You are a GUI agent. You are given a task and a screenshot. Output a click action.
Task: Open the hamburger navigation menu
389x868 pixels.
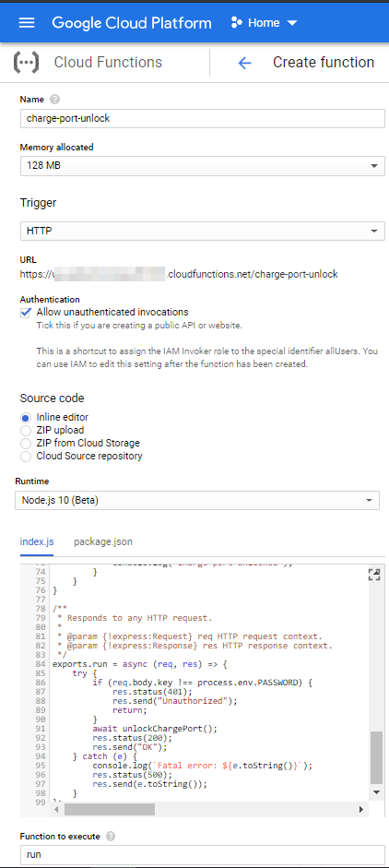coord(27,23)
